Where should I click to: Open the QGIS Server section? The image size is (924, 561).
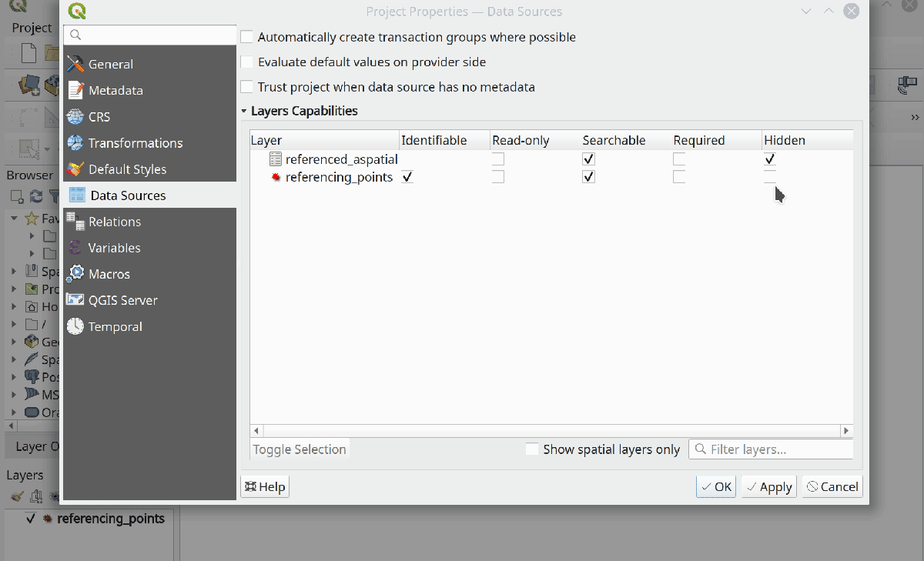[x=122, y=300]
